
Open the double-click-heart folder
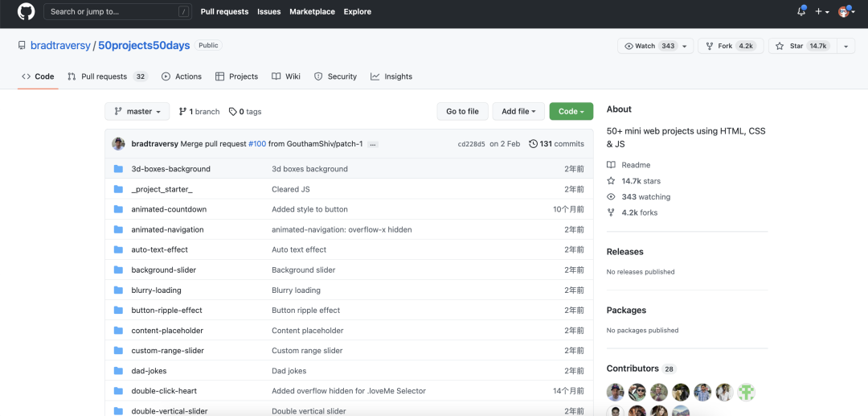tap(164, 391)
